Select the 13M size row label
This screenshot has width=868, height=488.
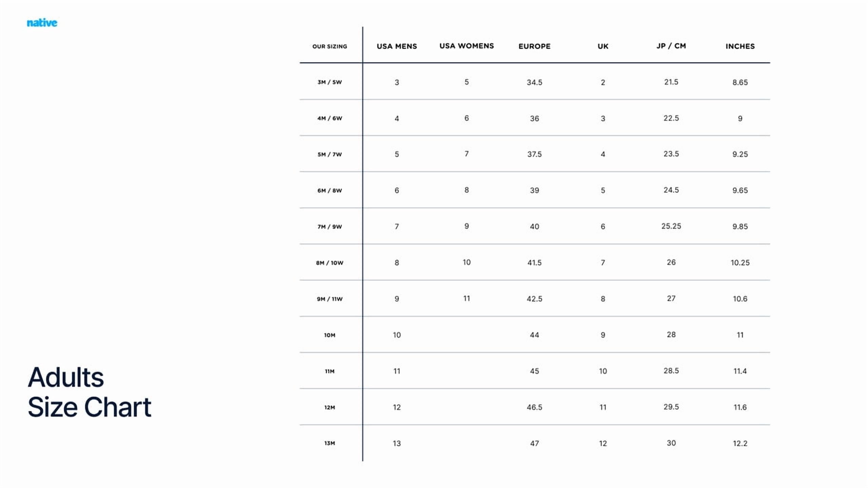(x=330, y=443)
